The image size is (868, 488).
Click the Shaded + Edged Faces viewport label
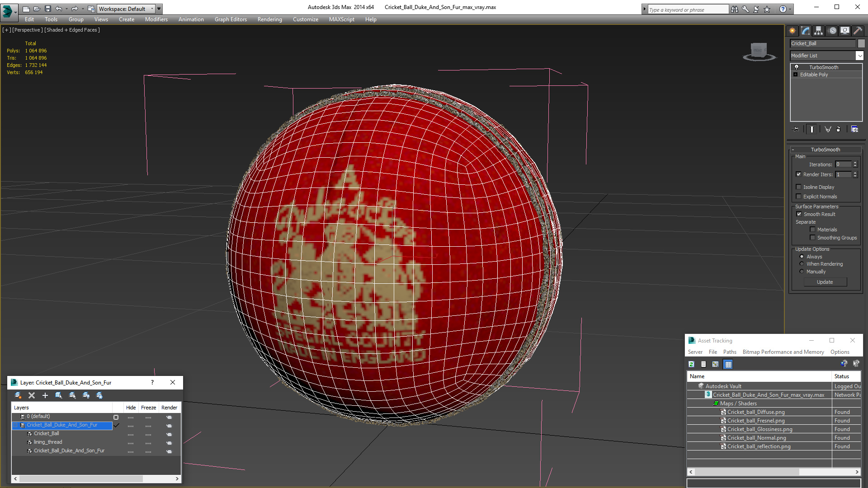72,30
